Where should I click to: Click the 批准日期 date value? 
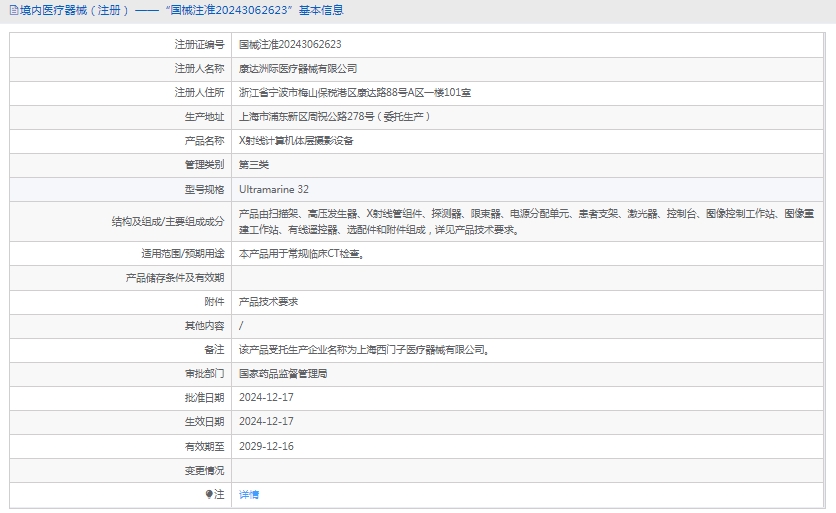(x=266, y=398)
